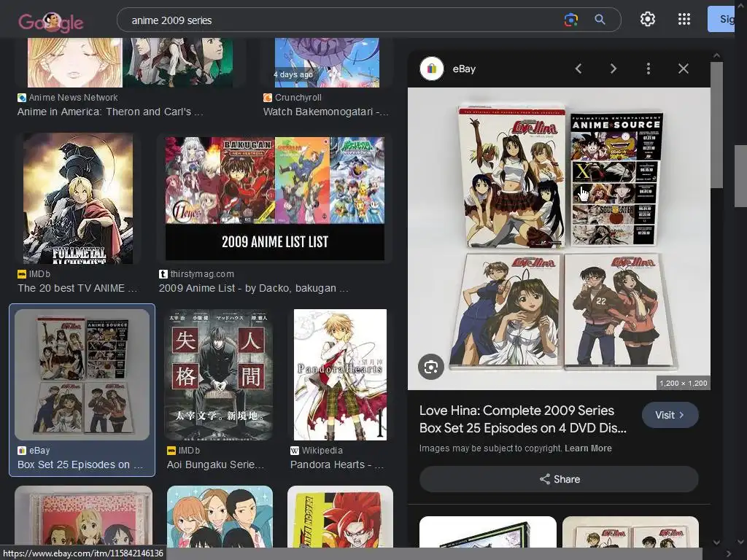Open 'Anime in America: Theron and Carl's' link
Image resolution: width=747 pixels, height=560 pixels.
[x=110, y=112]
